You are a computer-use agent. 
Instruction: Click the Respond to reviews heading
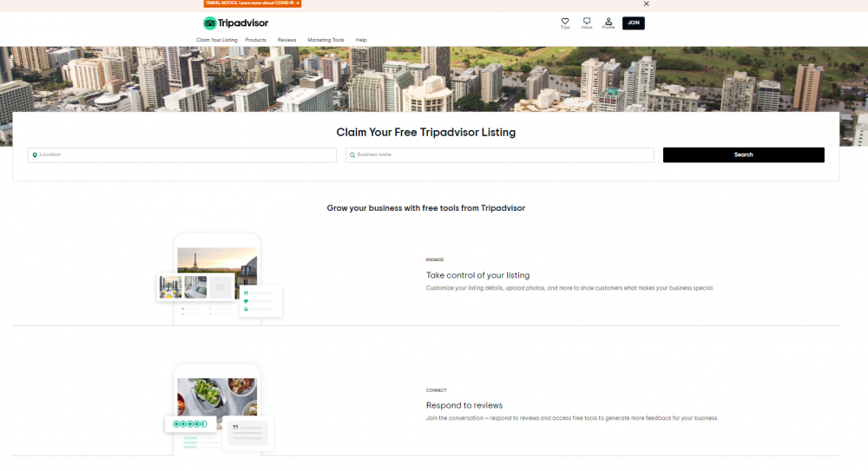[x=464, y=405]
